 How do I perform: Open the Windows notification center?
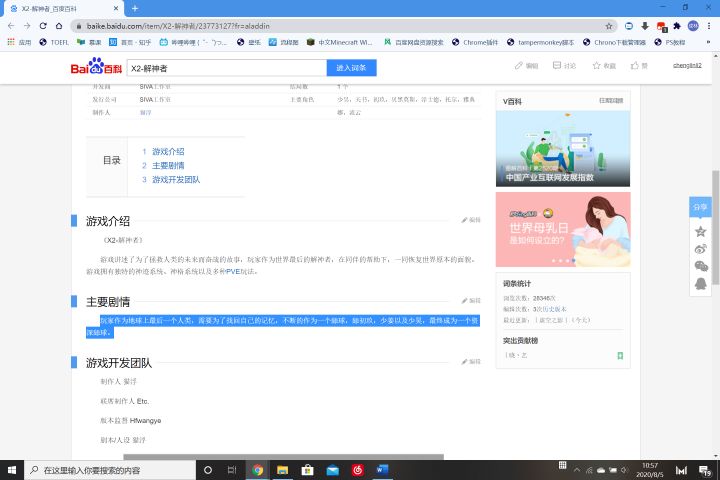(x=704, y=470)
